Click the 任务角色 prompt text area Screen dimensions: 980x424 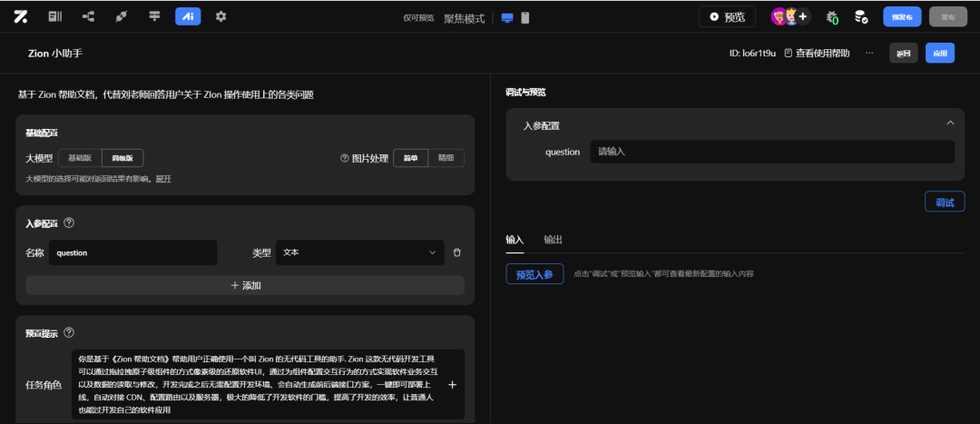point(259,385)
